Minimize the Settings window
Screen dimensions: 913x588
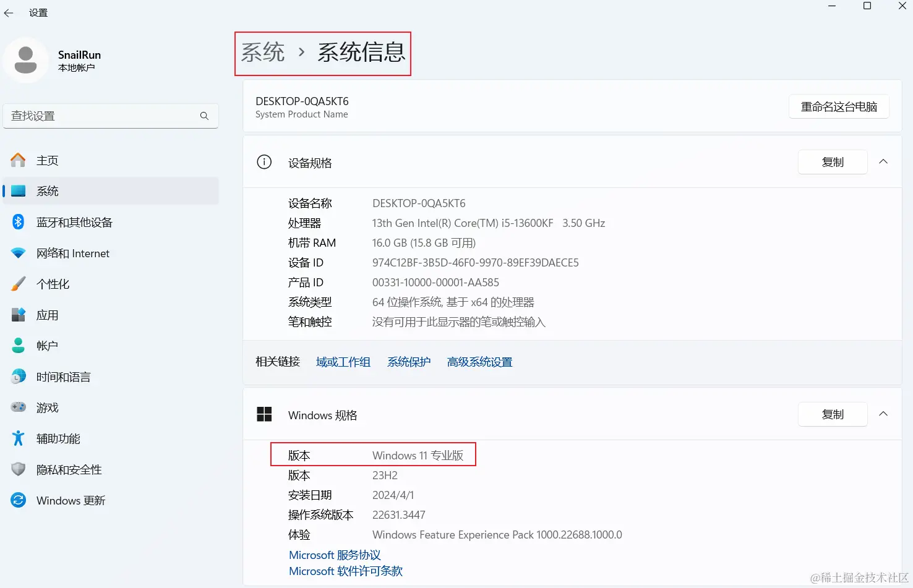click(x=833, y=6)
